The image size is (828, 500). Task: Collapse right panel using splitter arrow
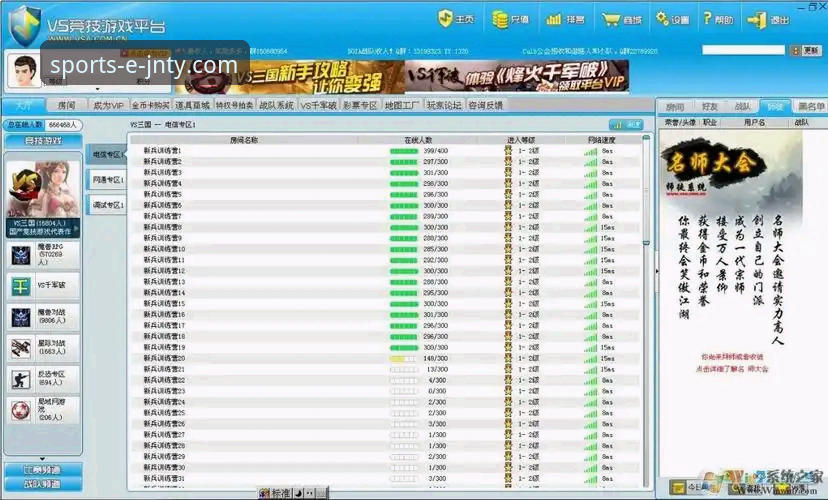657,271
